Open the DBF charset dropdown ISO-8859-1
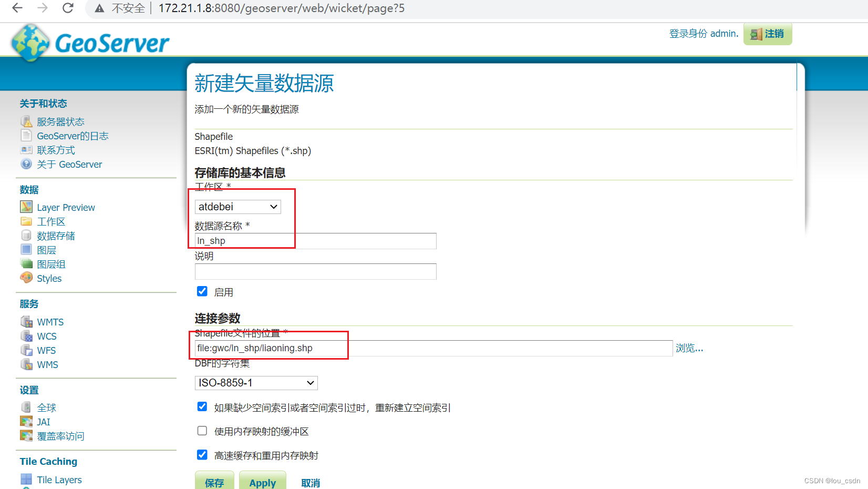 [256, 383]
